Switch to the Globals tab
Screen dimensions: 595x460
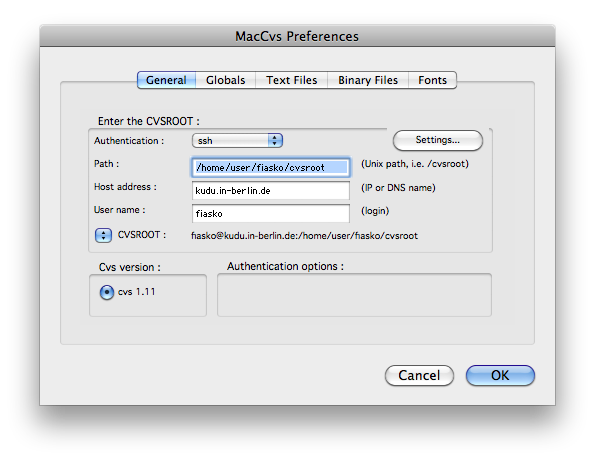[x=225, y=80]
